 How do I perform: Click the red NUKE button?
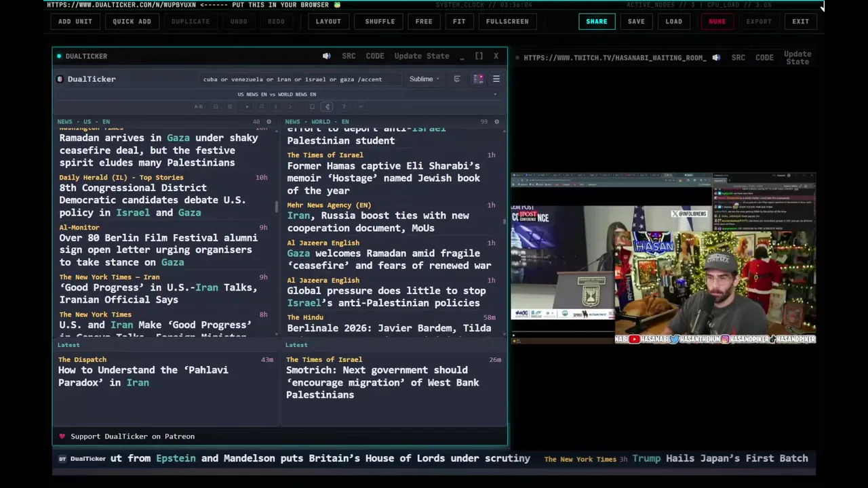(717, 21)
